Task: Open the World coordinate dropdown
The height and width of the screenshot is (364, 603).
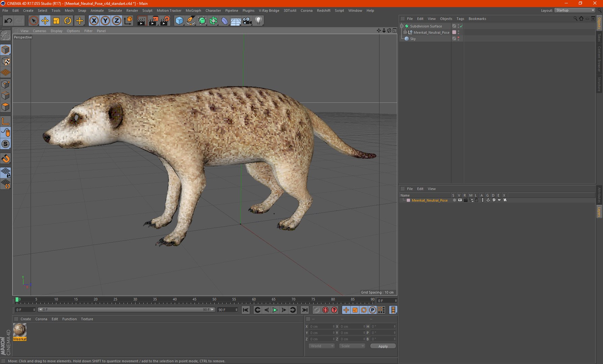Action: pyautogui.click(x=321, y=346)
